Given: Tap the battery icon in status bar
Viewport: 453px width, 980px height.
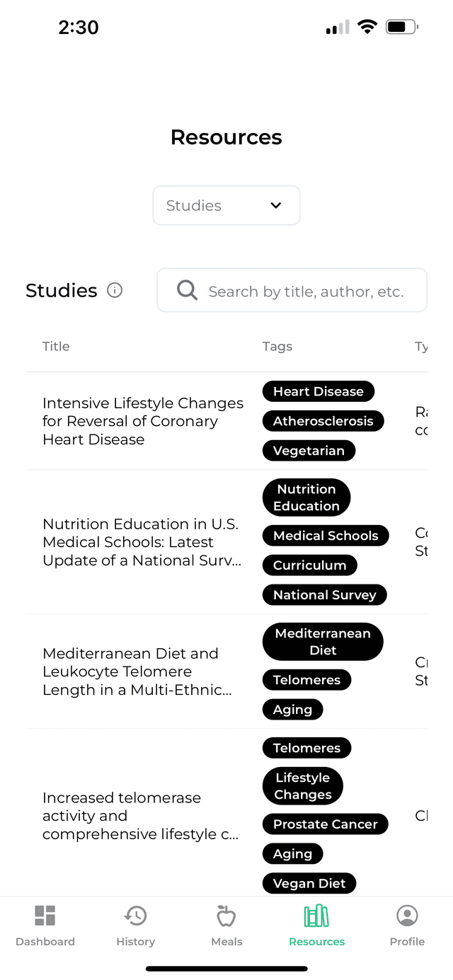Looking at the screenshot, I should coord(402,27).
